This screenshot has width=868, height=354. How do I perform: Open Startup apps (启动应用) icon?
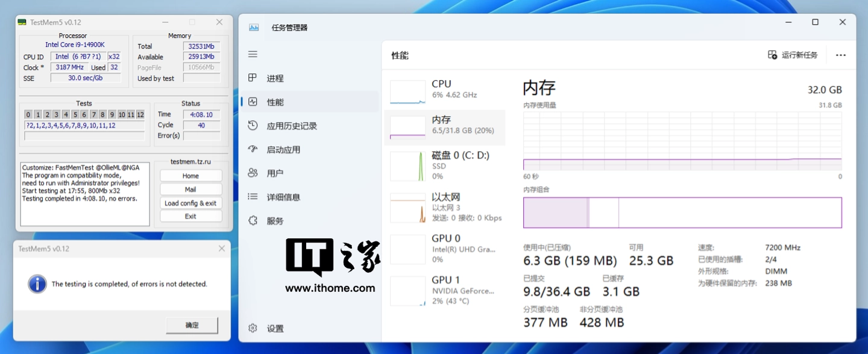(x=253, y=149)
